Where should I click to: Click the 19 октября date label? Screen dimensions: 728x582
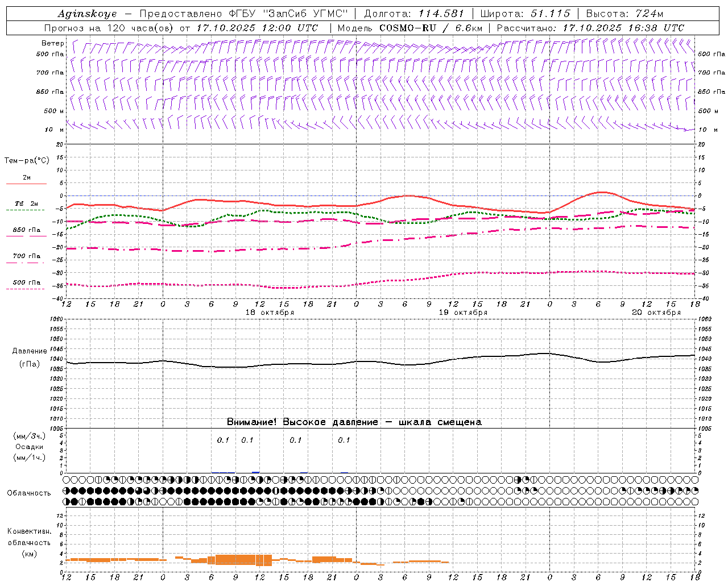click(x=463, y=313)
